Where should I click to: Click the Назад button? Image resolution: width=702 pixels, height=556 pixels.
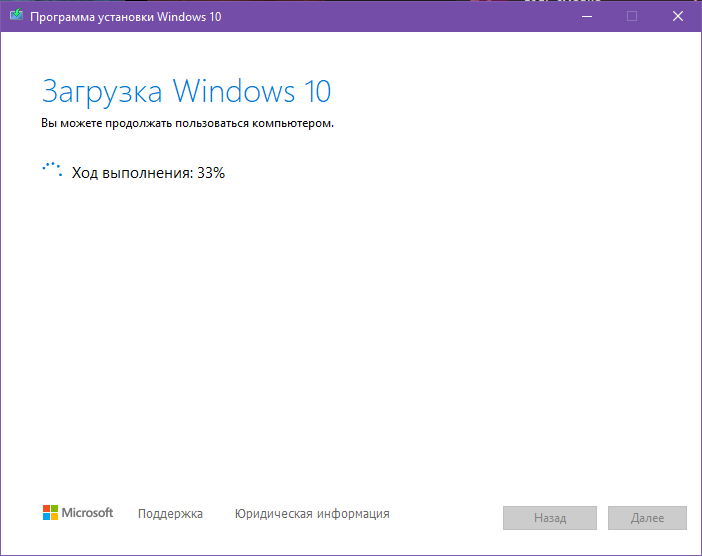pyautogui.click(x=550, y=518)
